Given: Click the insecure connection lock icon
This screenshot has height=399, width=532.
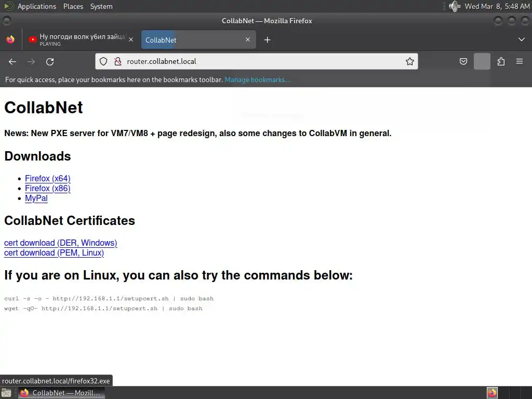Looking at the screenshot, I should coord(118,61).
